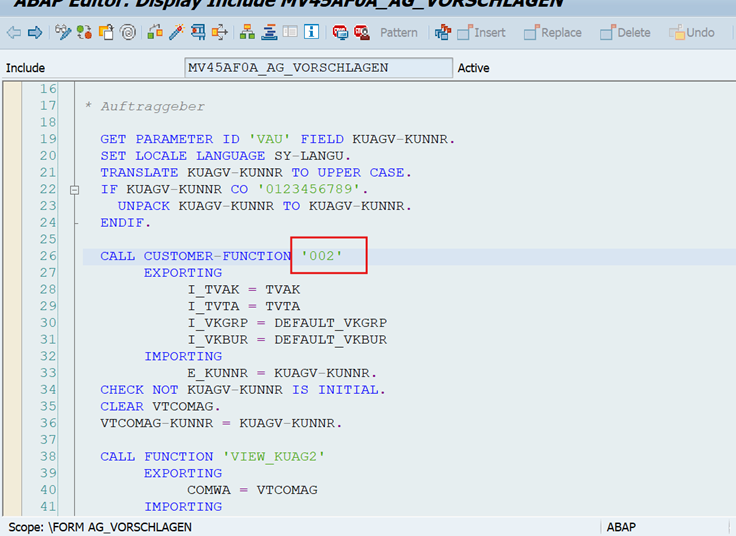Click 'VTCOMAG-KUNNR = KUAGV-KUNNR.' line
The image size is (736, 536).
click(x=221, y=423)
